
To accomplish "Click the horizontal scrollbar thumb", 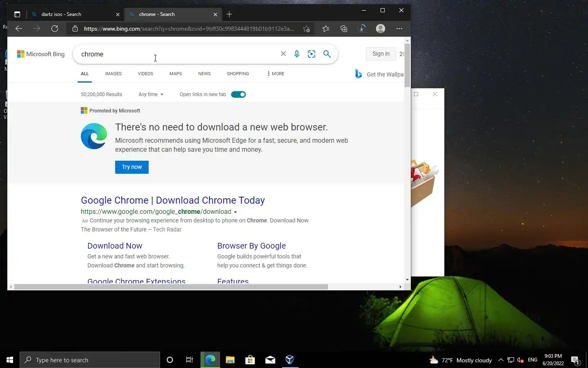I will [171, 287].
